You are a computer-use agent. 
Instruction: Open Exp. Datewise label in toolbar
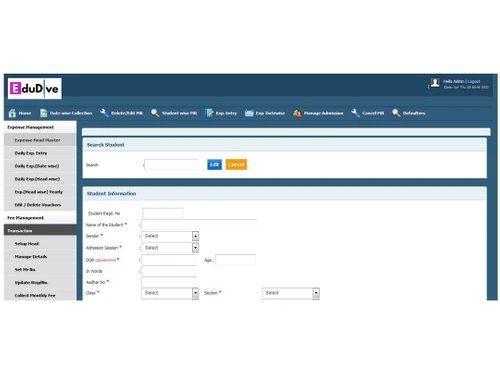(270, 113)
